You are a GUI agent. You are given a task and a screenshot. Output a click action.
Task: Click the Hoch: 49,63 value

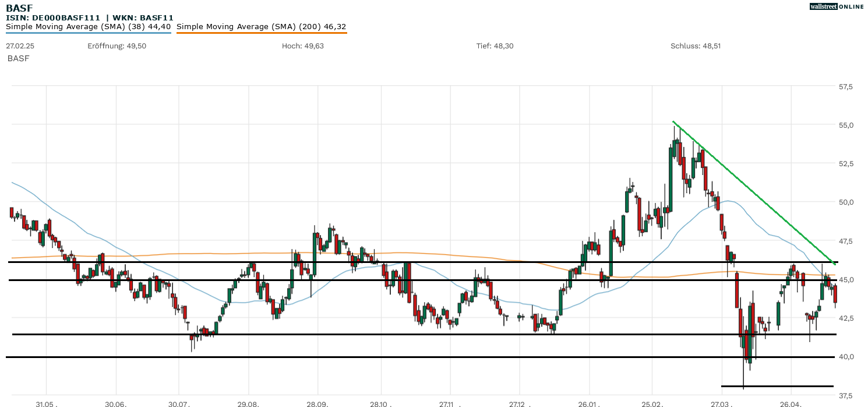point(302,45)
